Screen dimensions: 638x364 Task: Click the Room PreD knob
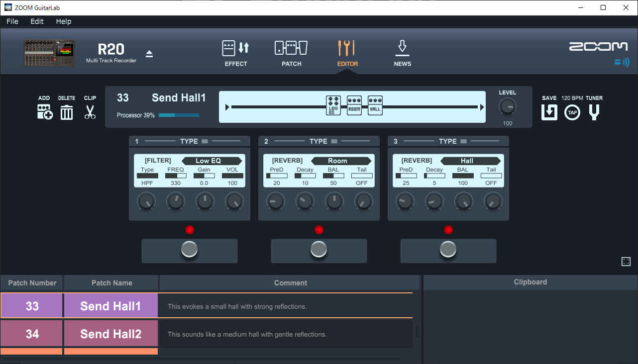(x=276, y=201)
